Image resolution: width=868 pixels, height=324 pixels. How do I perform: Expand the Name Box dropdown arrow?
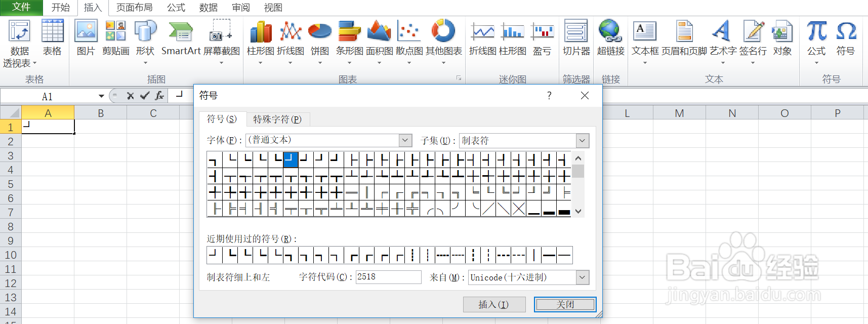coord(101,96)
